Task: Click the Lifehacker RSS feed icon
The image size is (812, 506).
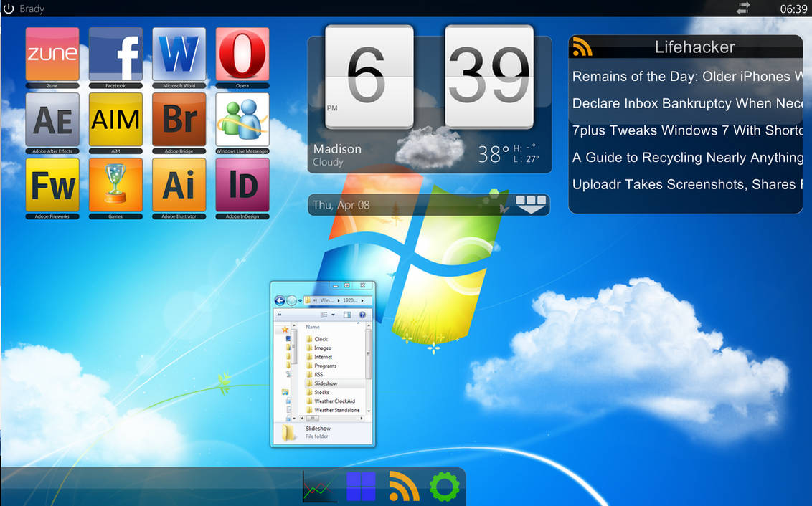Action: [x=582, y=47]
